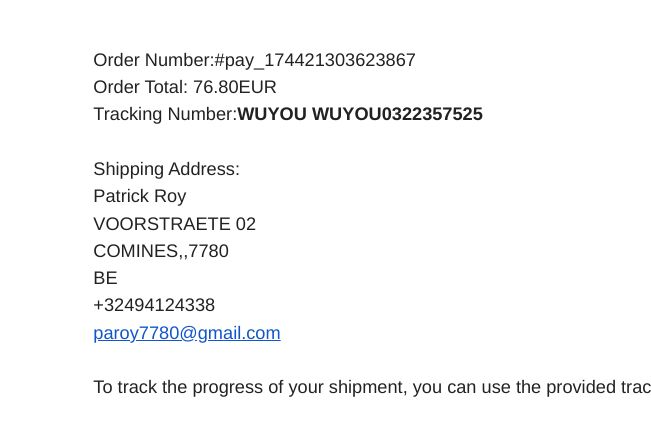
Task: Click the "Order Number:" label text
Action: coord(154,60)
